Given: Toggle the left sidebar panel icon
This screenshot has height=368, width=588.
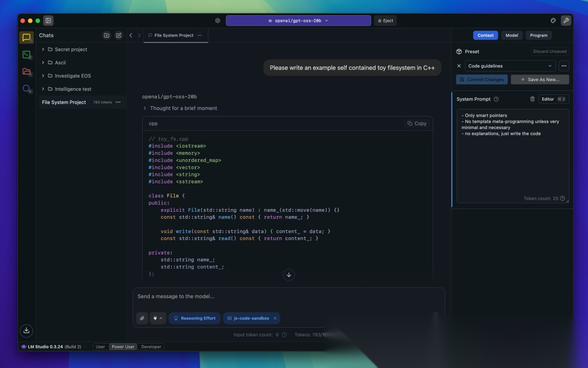Looking at the screenshot, I should pos(48,21).
